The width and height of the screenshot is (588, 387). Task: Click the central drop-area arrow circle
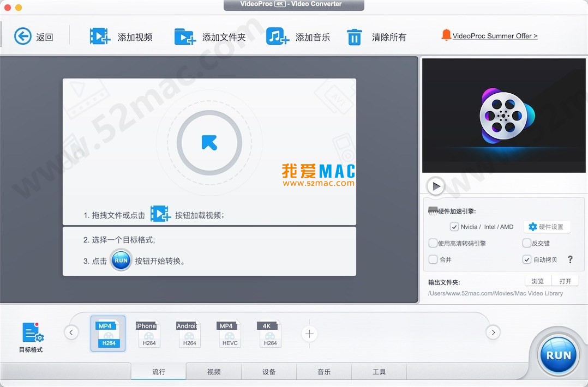click(209, 142)
